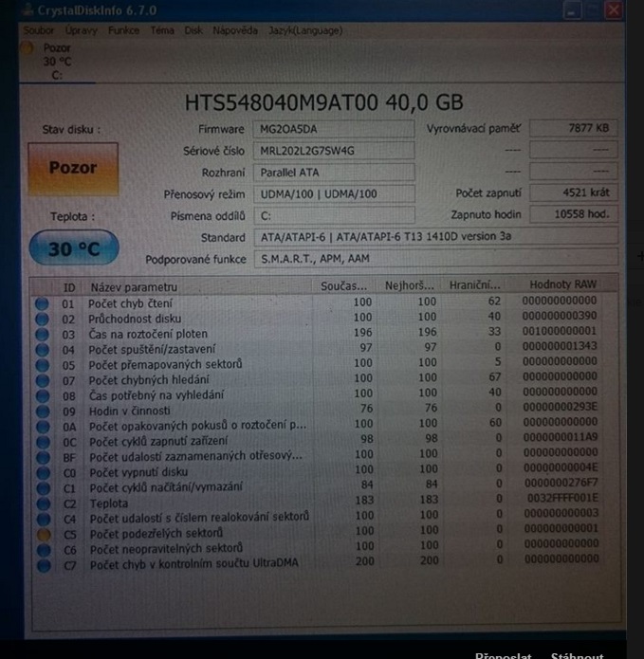This screenshot has width=644, height=659.
Task: Click blue status dot for C7 UltraDMA row
Action: (x=44, y=566)
